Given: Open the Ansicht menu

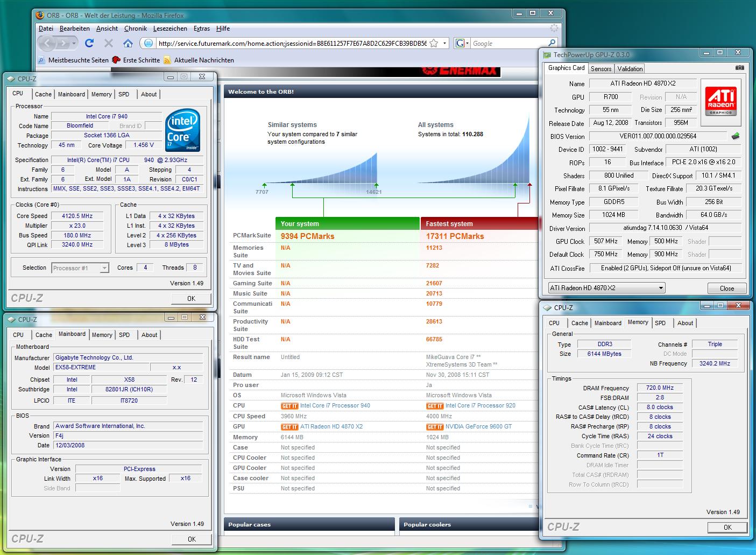Looking at the screenshot, I should [107, 29].
